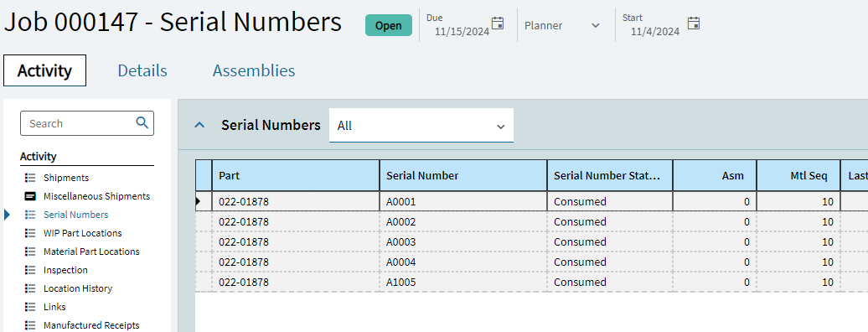
Task: Click serial number cell A1005
Action: [463, 283]
